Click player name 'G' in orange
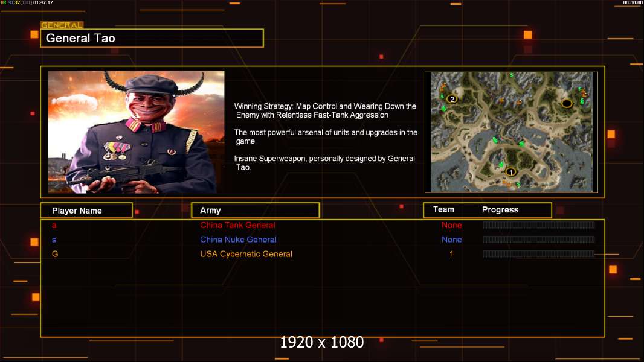The width and height of the screenshot is (644, 362). point(55,254)
